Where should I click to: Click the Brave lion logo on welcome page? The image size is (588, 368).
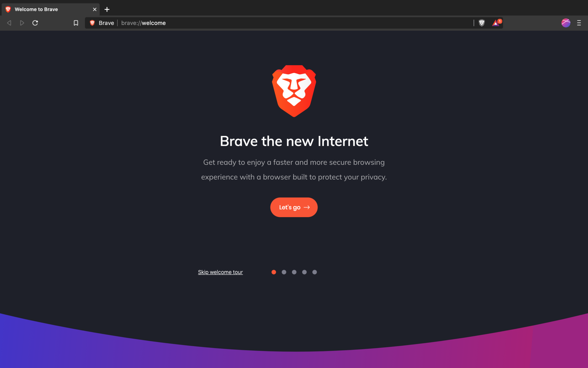[294, 91]
